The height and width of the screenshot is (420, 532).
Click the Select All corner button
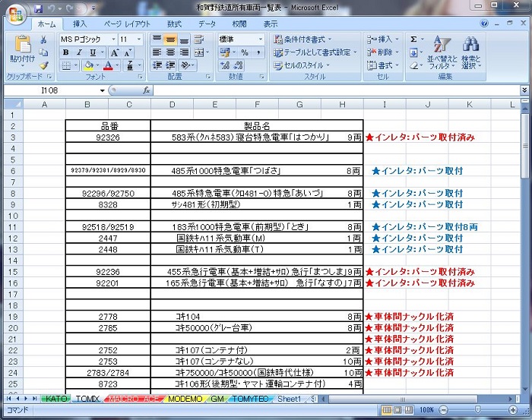[x=14, y=104]
